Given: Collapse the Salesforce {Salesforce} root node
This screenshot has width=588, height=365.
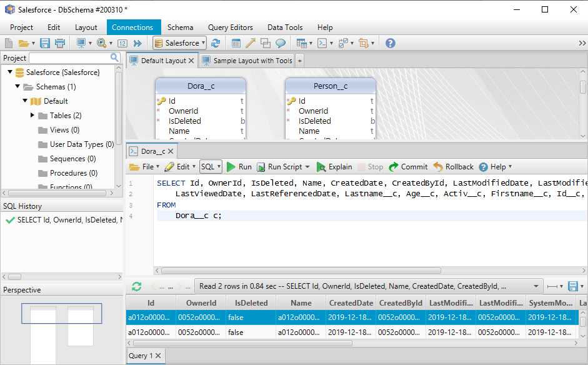Looking at the screenshot, I should (10, 72).
